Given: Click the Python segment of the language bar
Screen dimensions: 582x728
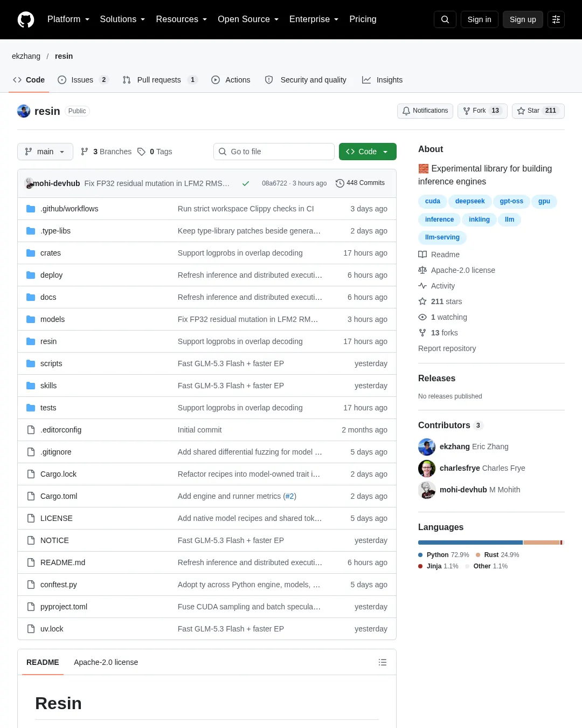Looking at the screenshot, I should click(x=470, y=542).
